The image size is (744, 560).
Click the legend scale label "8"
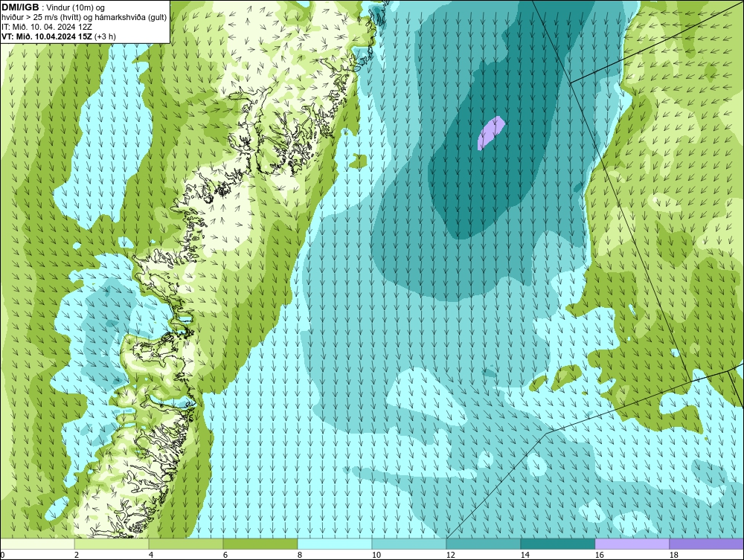[x=300, y=555]
